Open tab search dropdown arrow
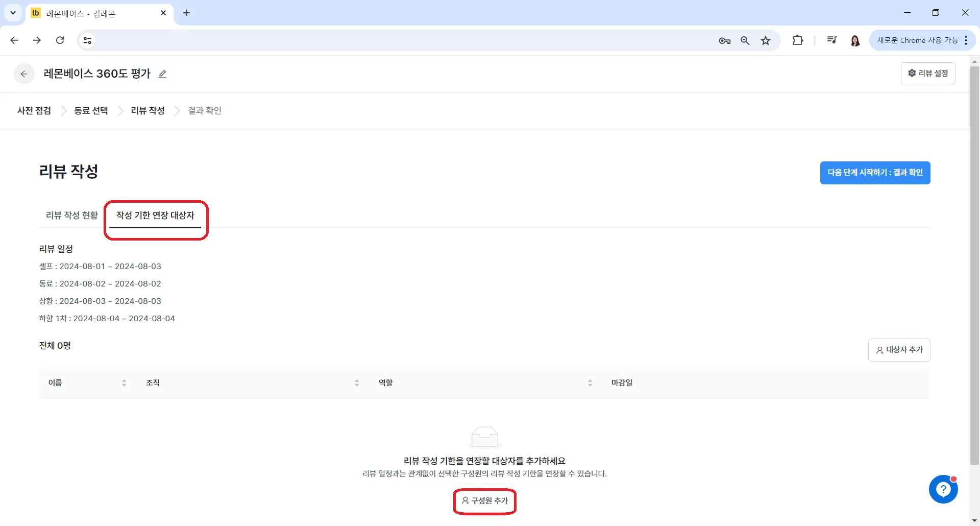Viewport: 980px width, 526px height. tap(13, 13)
